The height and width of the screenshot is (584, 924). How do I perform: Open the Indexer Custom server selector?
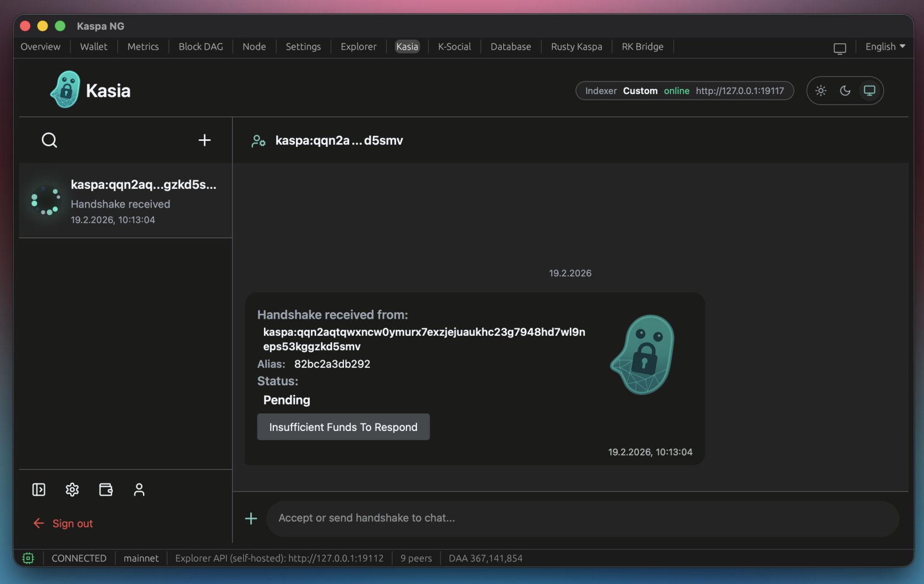(684, 91)
